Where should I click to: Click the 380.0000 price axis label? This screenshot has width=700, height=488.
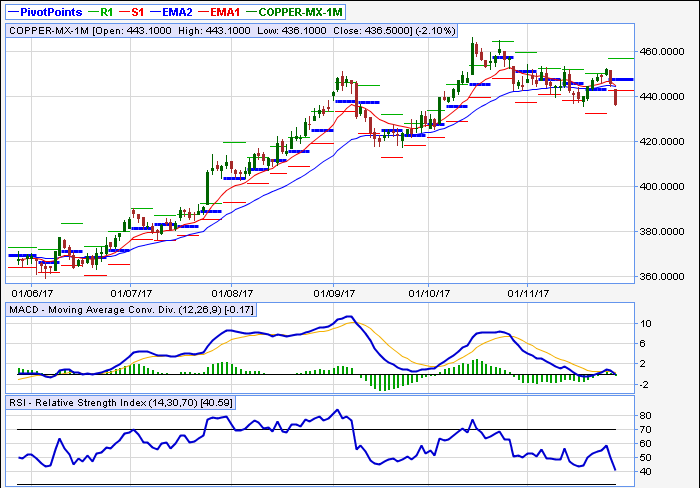tap(661, 232)
